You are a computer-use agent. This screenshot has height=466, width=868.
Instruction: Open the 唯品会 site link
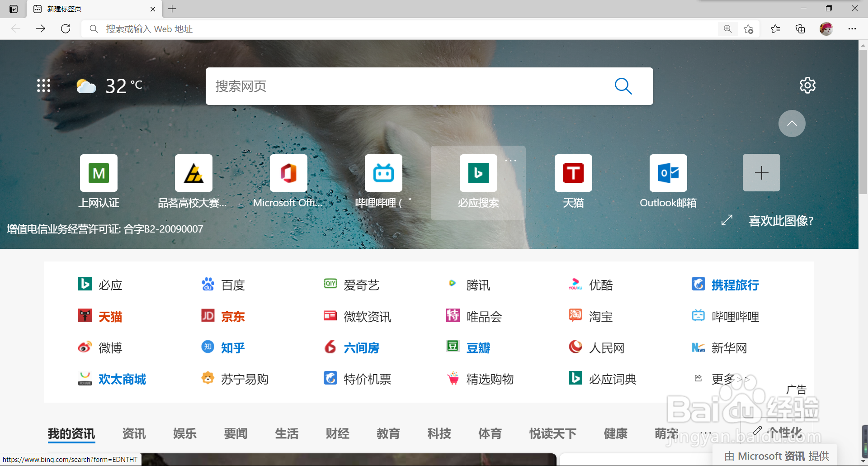click(474, 316)
